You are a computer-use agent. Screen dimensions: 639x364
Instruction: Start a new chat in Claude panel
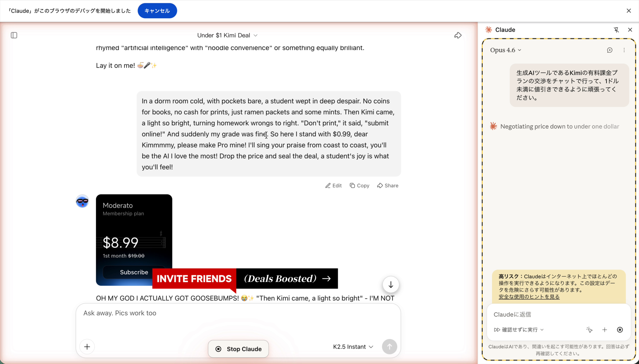point(610,50)
